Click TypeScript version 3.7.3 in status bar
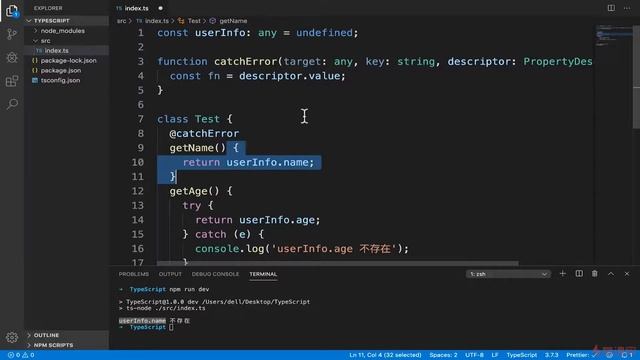 coord(551,355)
